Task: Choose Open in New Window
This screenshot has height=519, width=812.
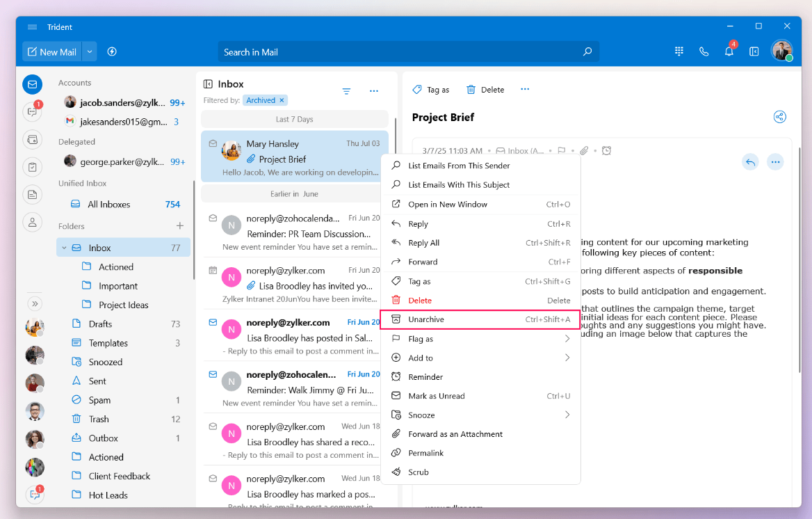Action: click(480, 205)
